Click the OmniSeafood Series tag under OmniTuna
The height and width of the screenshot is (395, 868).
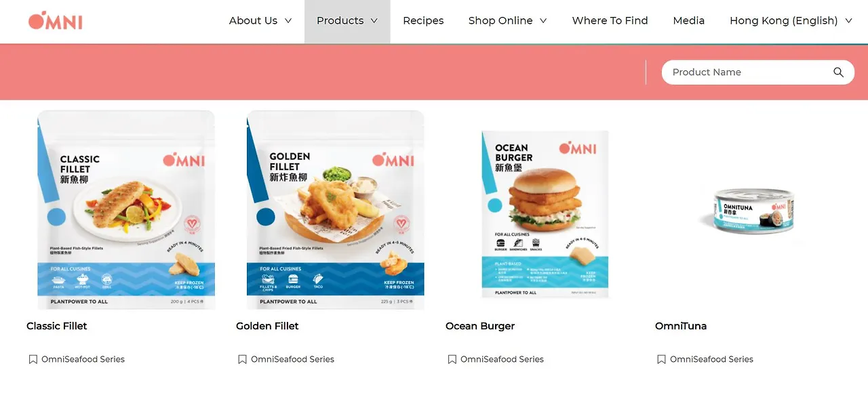(x=711, y=359)
